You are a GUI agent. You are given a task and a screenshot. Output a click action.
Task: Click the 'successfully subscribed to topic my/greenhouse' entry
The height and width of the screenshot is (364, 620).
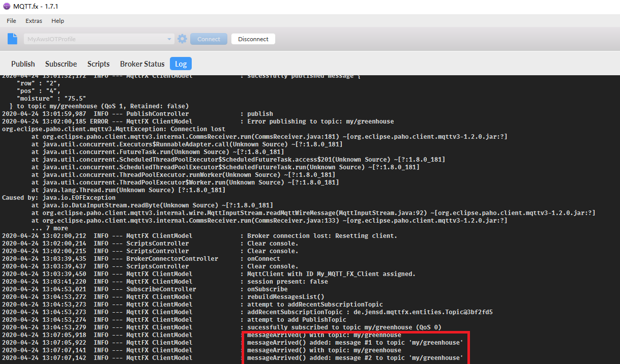tap(305, 327)
